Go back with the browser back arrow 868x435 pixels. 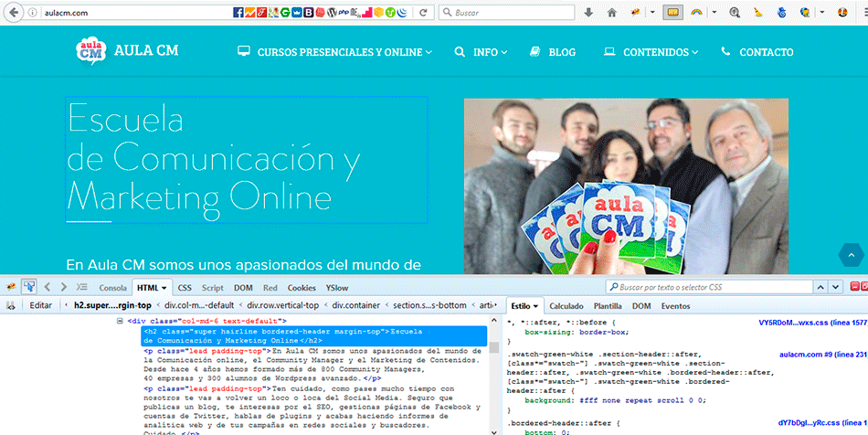pyautogui.click(x=14, y=12)
